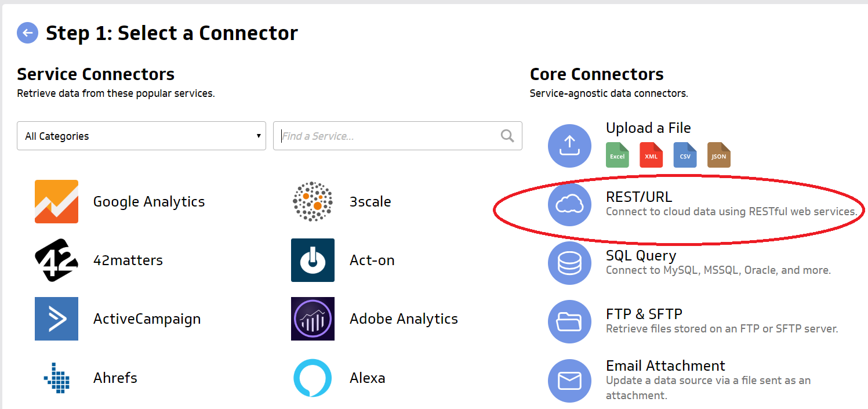This screenshot has width=868, height=409.
Task: Select the Alexa ring logo
Action: coord(313,378)
